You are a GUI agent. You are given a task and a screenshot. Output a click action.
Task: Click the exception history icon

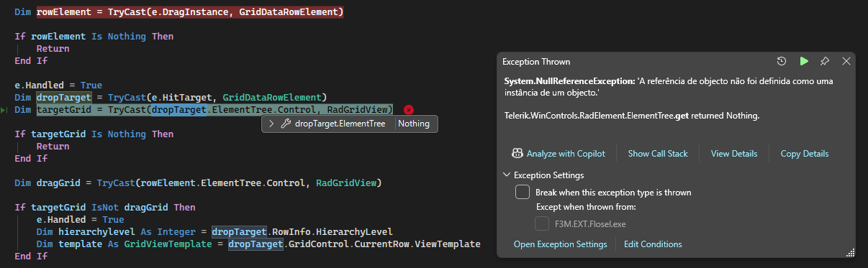[x=782, y=62]
